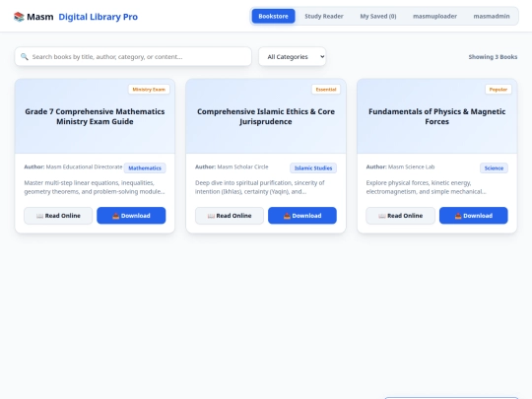Select the Islamic Studies category tag
The width and height of the screenshot is (532, 399).
[313, 167]
